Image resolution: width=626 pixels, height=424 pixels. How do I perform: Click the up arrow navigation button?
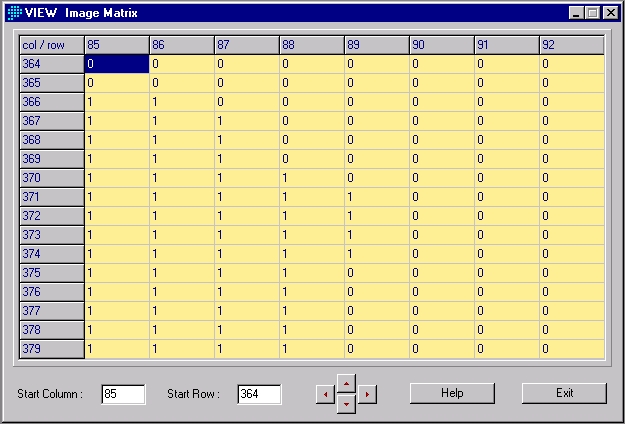click(346, 383)
